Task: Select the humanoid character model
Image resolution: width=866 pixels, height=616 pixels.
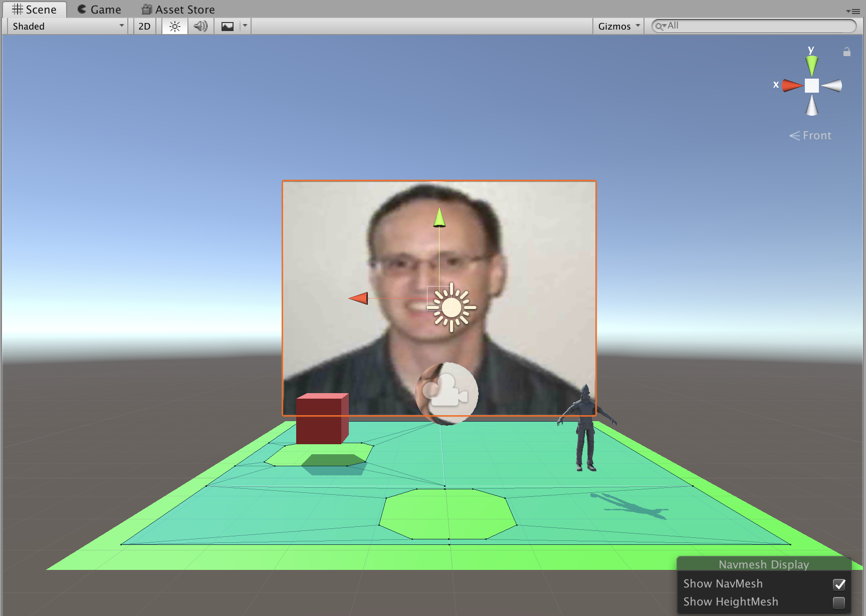Action: pos(586,428)
